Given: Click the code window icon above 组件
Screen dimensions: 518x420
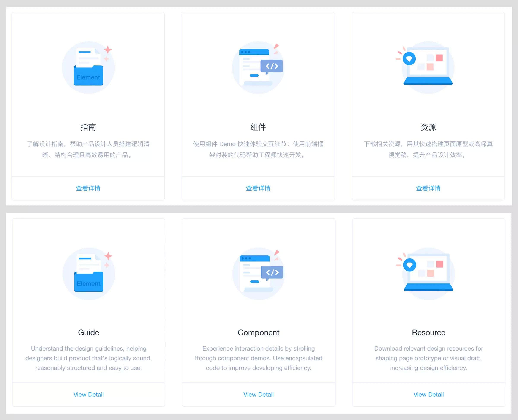Looking at the screenshot, I should 258,67.
